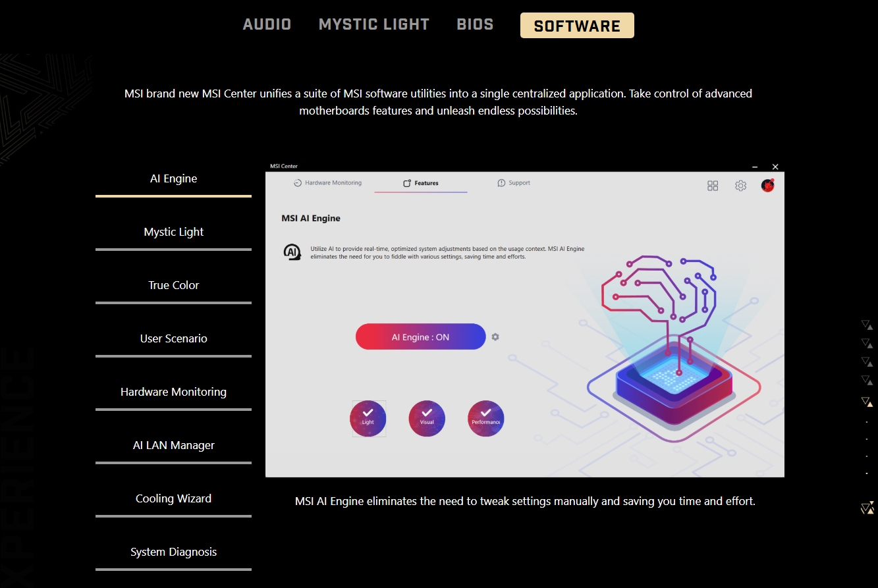Open AI Engine options gear beside the button
Viewport: 878px width, 588px height.
coord(495,337)
